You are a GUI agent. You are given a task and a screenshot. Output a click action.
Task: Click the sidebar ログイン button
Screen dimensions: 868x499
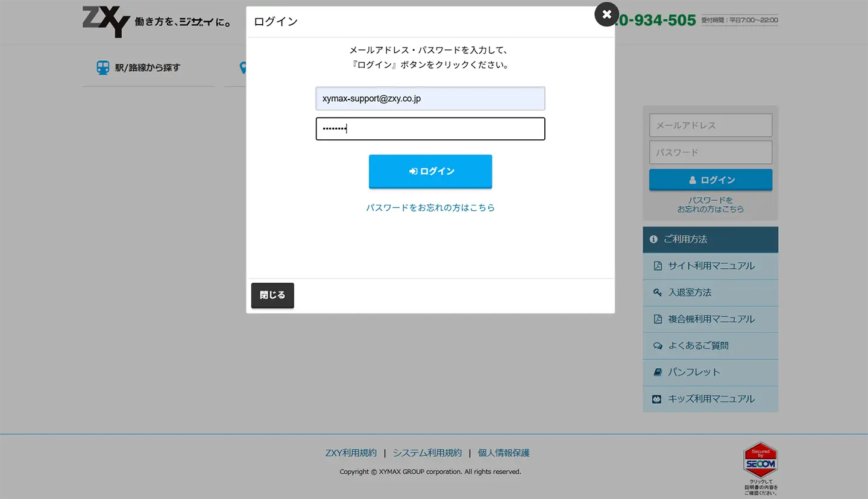click(x=710, y=179)
